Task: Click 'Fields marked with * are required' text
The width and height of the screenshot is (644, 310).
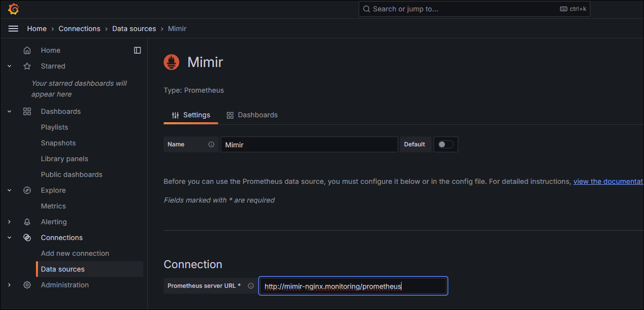Action: coord(219,200)
